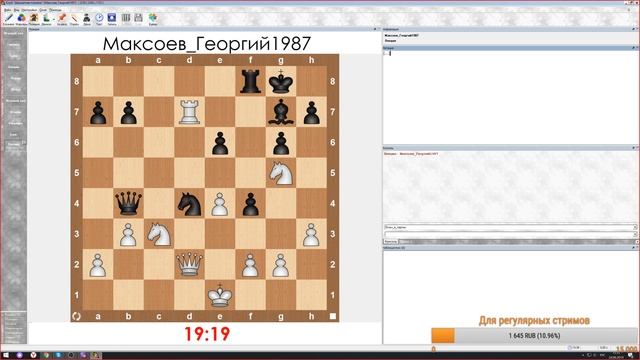Open Yandex browser from the taskbar
Image resolution: width=640 pixels, height=360 pixels.
click(x=33, y=355)
